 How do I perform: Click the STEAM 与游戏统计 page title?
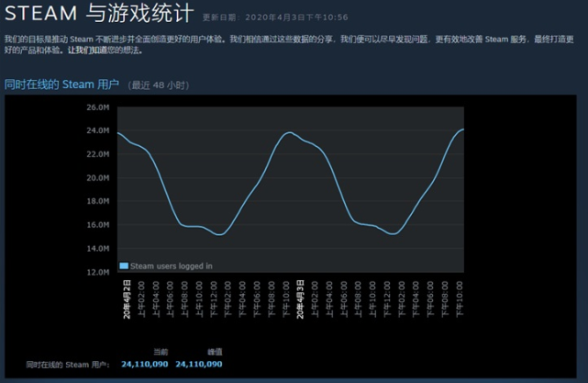click(x=99, y=13)
